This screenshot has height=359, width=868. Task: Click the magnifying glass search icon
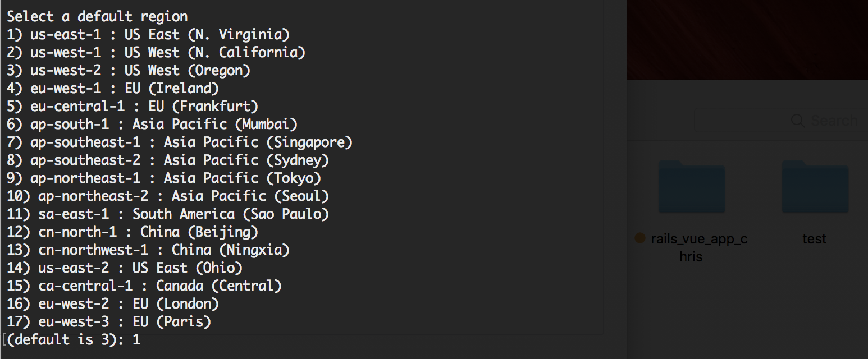point(797,120)
